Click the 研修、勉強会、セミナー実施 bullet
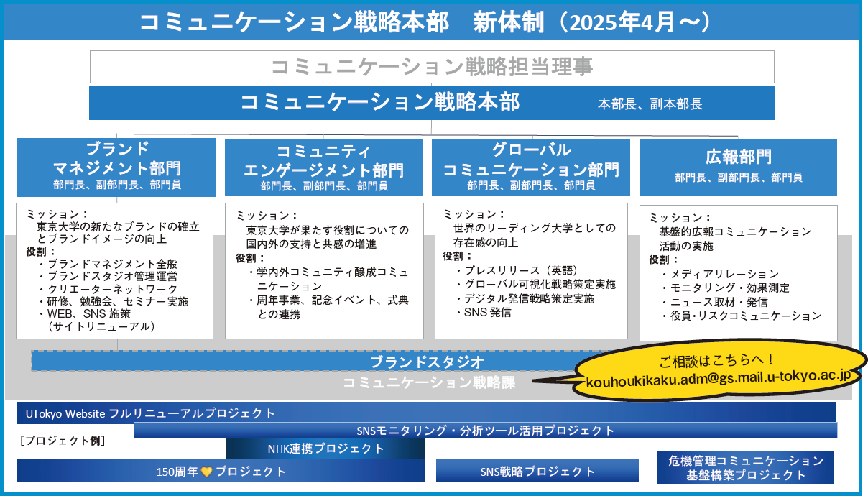 (113, 301)
